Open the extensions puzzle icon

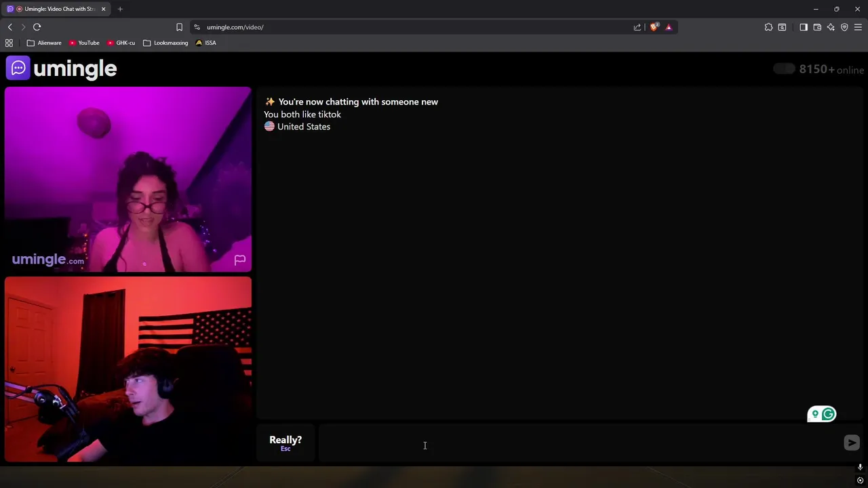click(x=768, y=27)
